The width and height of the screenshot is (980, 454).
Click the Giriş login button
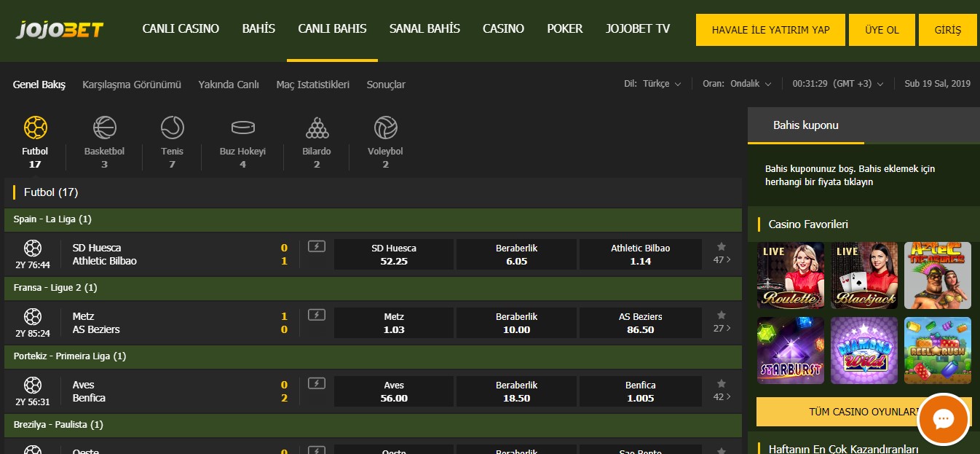[x=948, y=30]
